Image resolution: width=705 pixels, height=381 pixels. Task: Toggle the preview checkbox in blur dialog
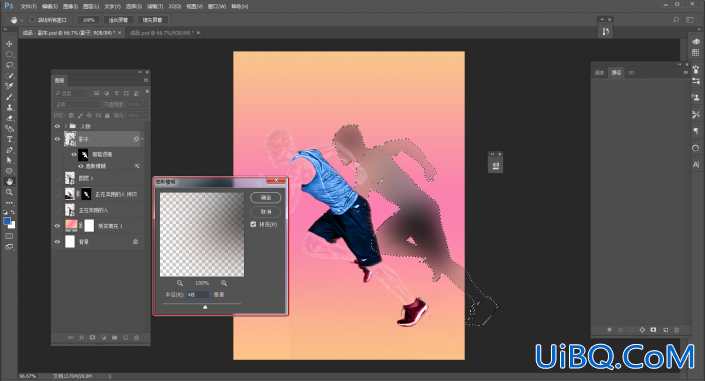253,224
